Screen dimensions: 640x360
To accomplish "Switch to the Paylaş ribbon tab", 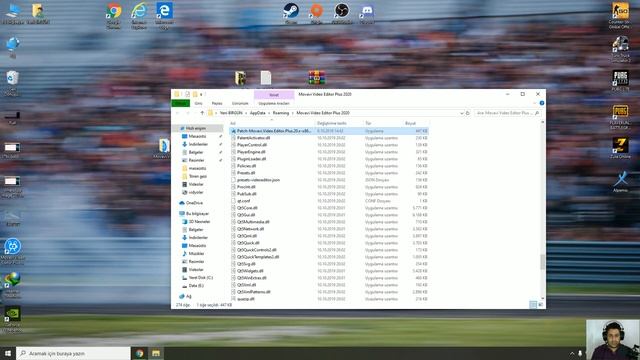I will point(217,103).
